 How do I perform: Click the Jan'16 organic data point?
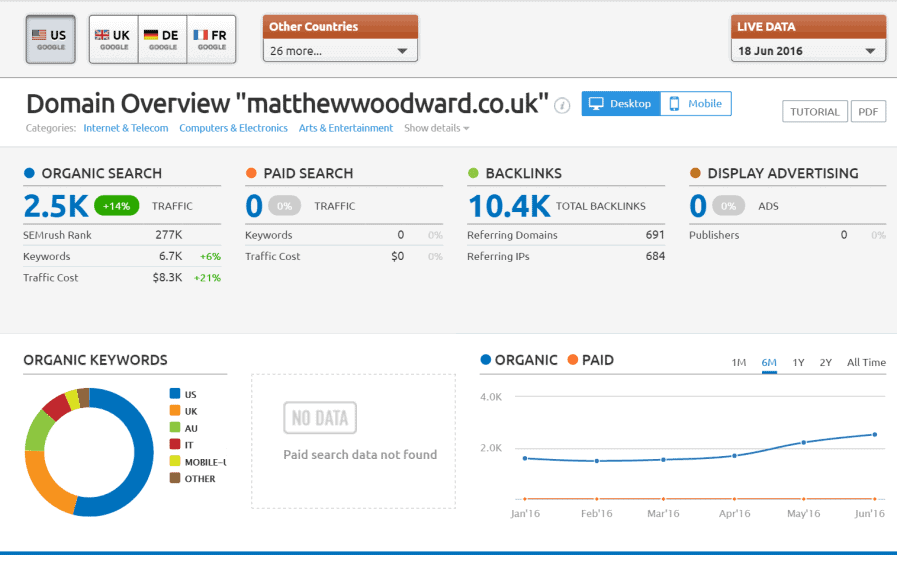point(525,458)
